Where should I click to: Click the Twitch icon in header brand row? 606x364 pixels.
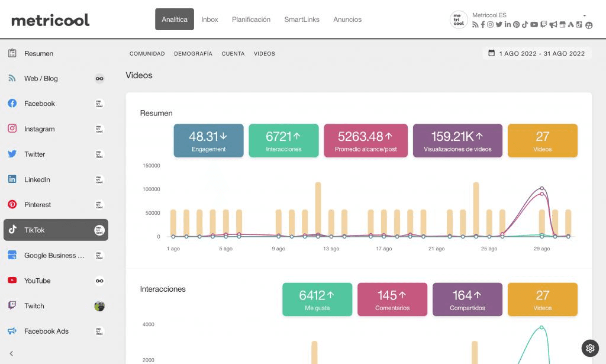tap(544, 25)
